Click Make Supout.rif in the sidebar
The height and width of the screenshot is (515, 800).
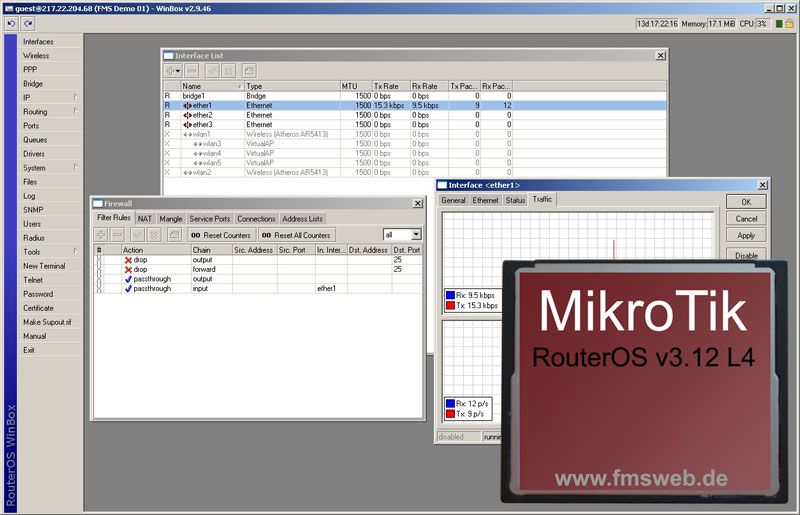(x=47, y=322)
